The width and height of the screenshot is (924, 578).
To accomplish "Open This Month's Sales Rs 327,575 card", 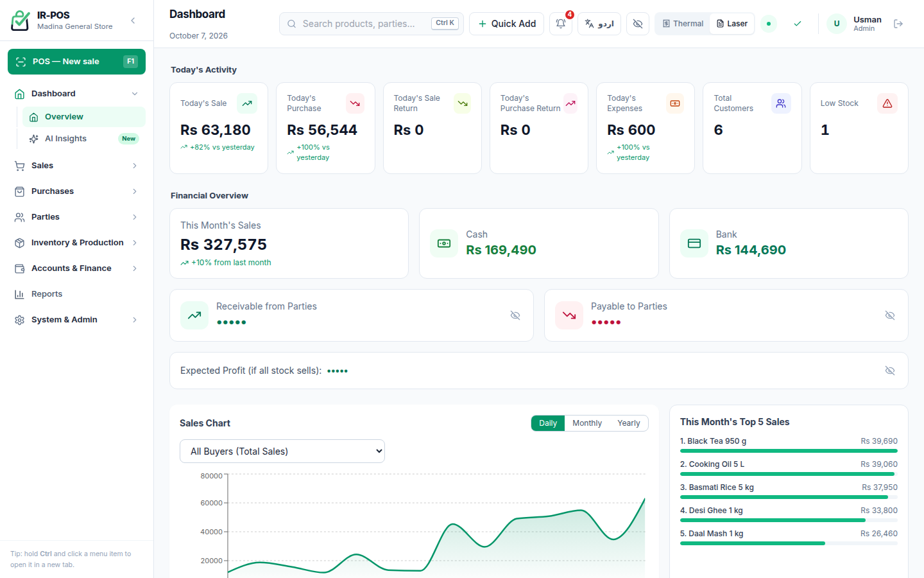I will point(289,243).
